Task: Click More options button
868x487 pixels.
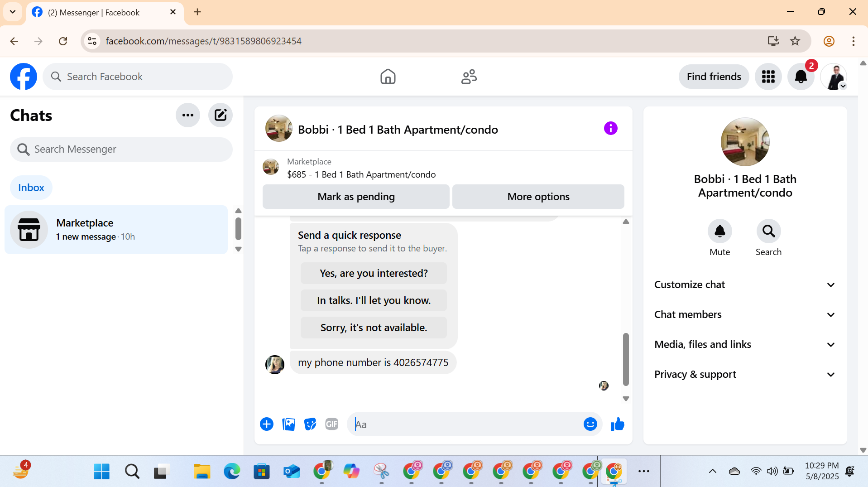Action: pos(538,197)
